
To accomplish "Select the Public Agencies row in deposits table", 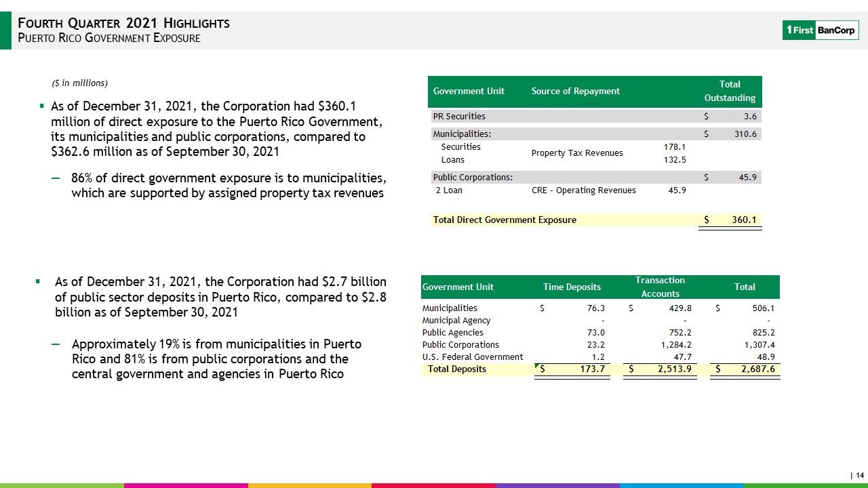I will point(600,333).
